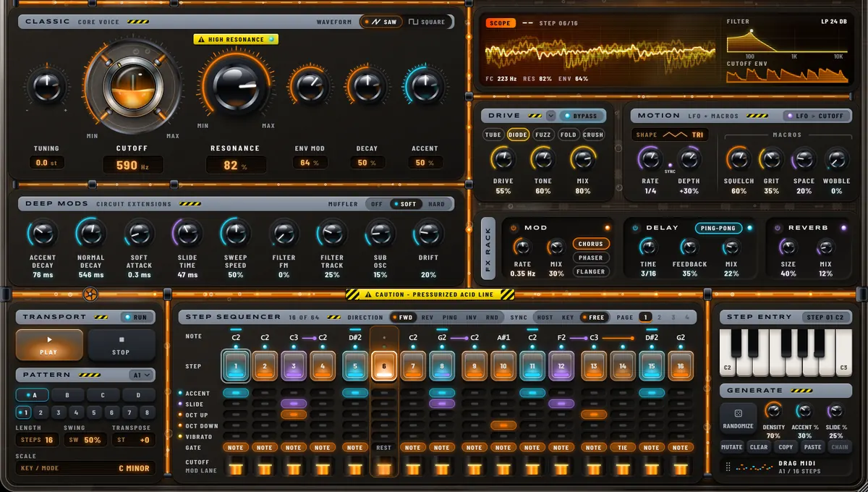Click the SW 50% swing field
868x492 pixels.
click(x=85, y=440)
